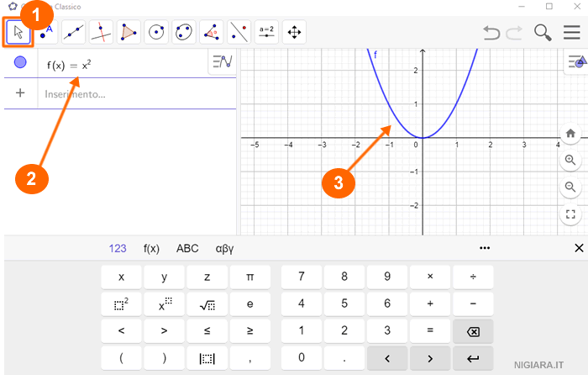
Task: Select the Perpendicular line tool
Action: point(101,32)
